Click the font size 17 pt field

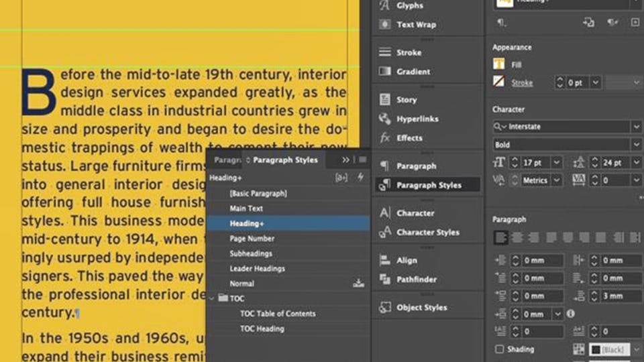click(x=535, y=162)
